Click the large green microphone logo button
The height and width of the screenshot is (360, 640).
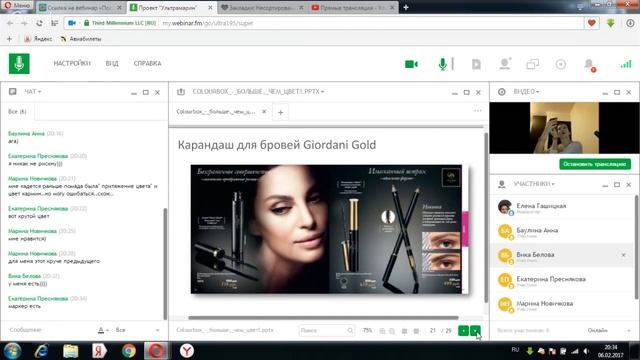click(19, 63)
